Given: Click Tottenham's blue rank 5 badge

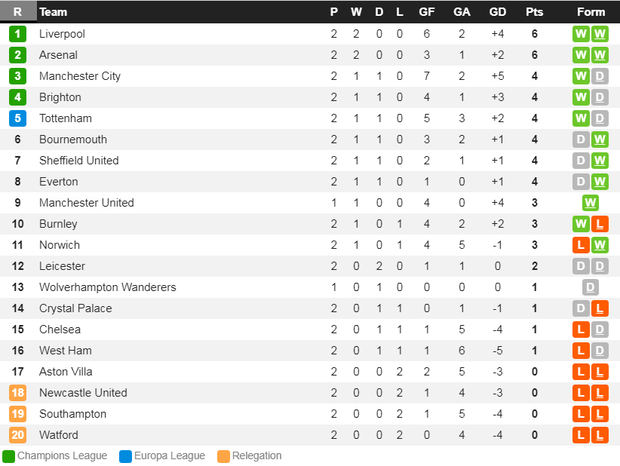Looking at the screenshot, I should coord(17,118).
